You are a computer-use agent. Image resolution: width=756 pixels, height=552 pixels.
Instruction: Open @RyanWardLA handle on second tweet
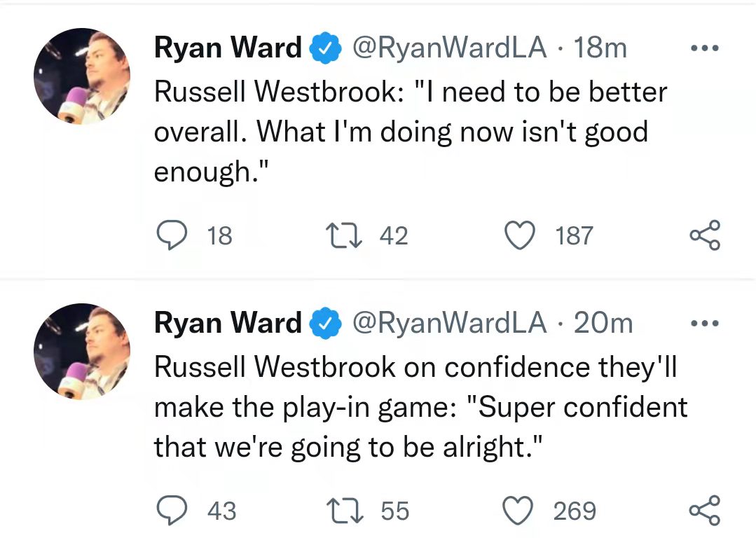click(x=449, y=323)
